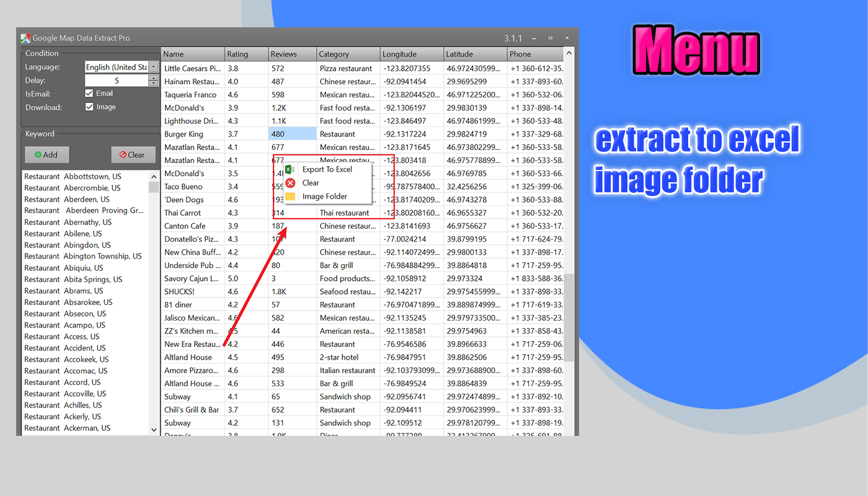
Task: Select the Hainam Restau... name cell
Action: 193,81
